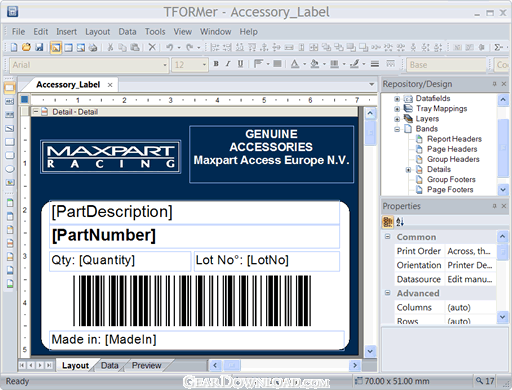This screenshot has height=390, width=512.
Task: Open the Arial font name dropdown
Action: (164, 65)
